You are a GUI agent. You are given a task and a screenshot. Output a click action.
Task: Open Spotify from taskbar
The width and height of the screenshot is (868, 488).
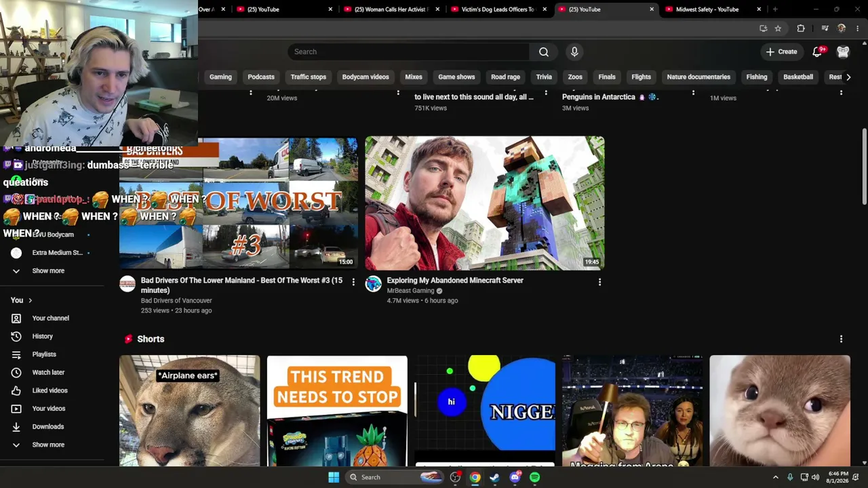coord(534,477)
